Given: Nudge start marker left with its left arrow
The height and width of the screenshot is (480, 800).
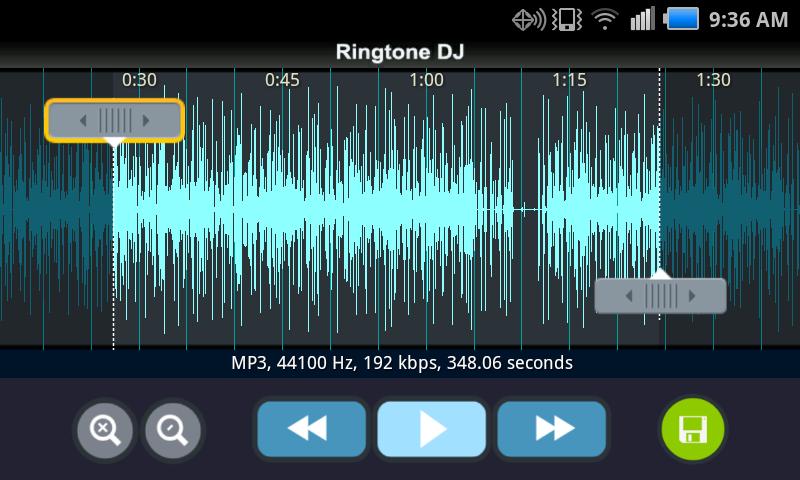Looking at the screenshot, I should coord(83,121).
